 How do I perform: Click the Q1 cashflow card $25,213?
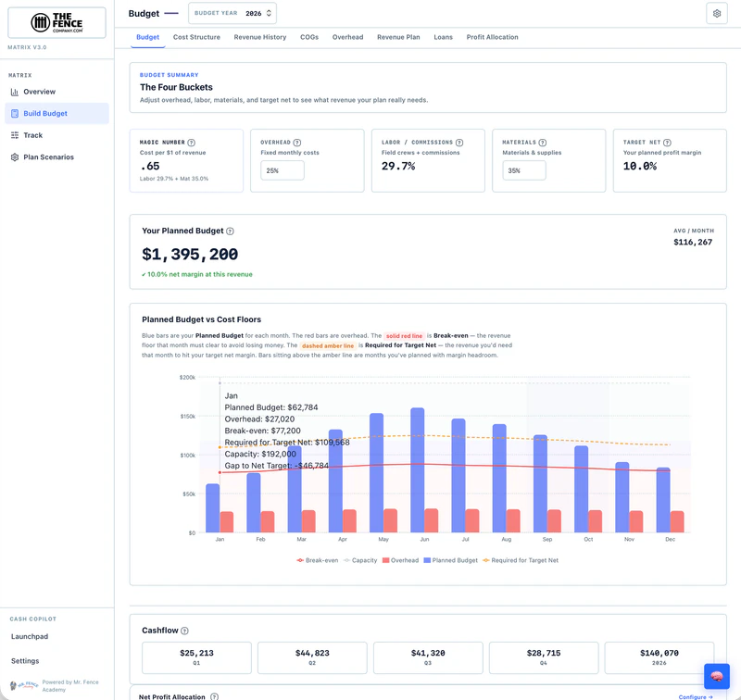pyautogui.click(x=196, y=657)
